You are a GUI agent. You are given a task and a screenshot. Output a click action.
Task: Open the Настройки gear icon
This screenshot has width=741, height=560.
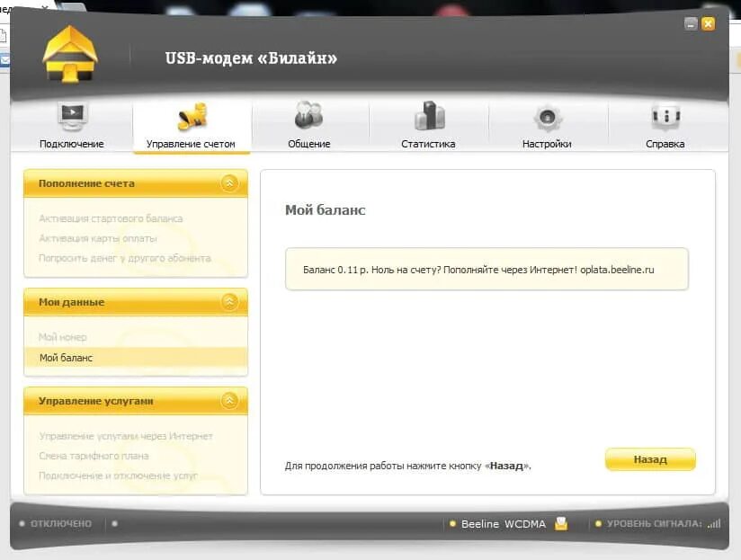click(x=548, y=117)
